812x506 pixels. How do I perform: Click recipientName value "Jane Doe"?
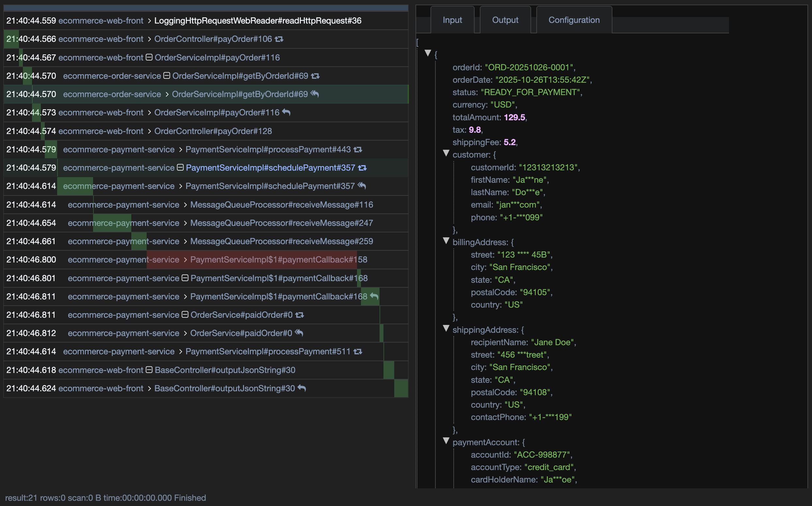[x=552, y=342]
